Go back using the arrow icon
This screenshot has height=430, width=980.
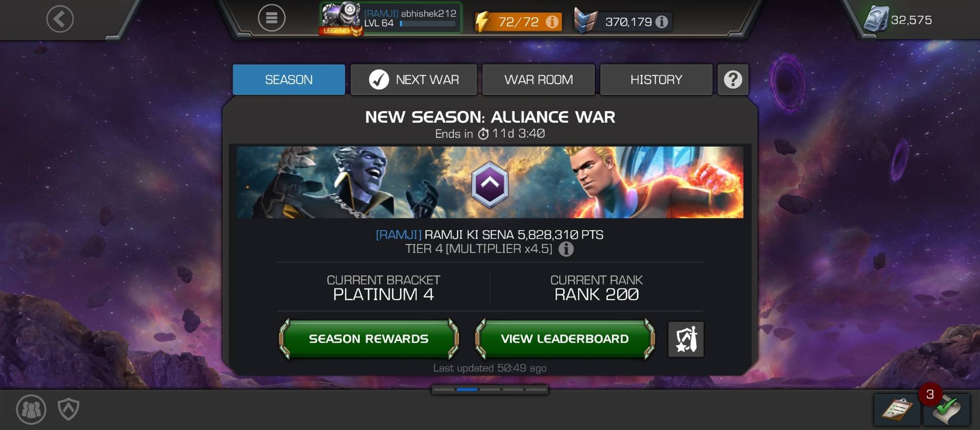click(x=60, y=19)
